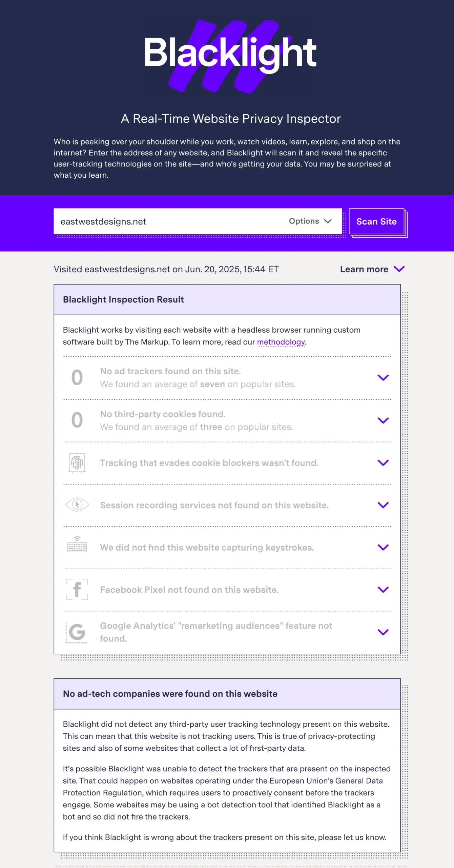The height and width of the screenshot is (868, 454).
Task: Expand the Facebook Pixel result row
Action: coord(383,589)
